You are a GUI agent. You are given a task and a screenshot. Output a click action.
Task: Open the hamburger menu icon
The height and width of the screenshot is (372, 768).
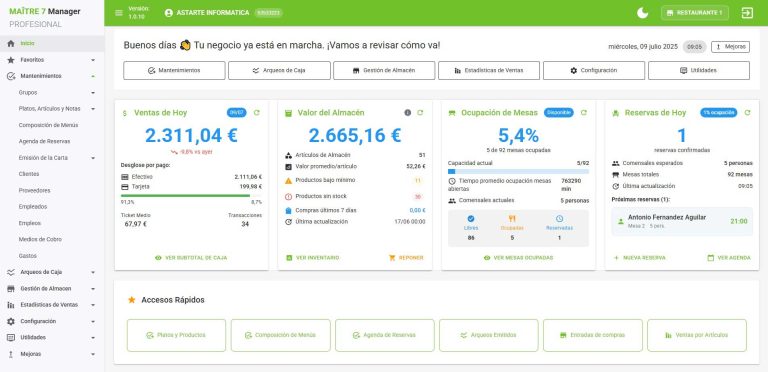(119, 13)
